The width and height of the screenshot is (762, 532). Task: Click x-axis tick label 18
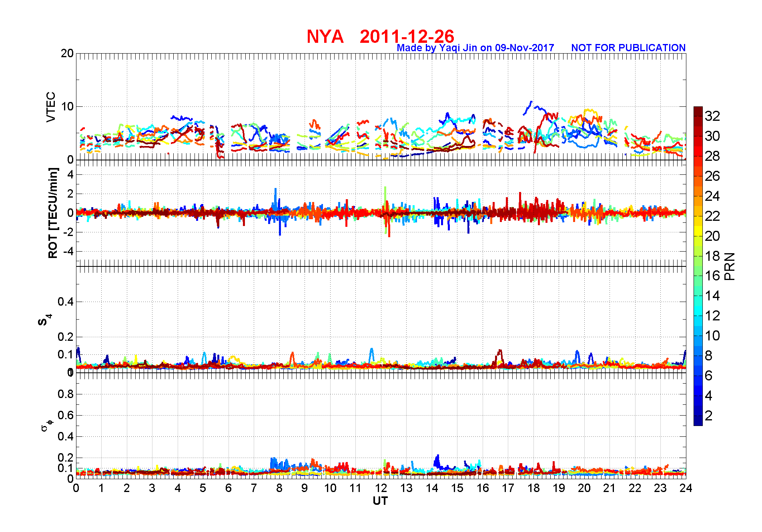(533, 488)
